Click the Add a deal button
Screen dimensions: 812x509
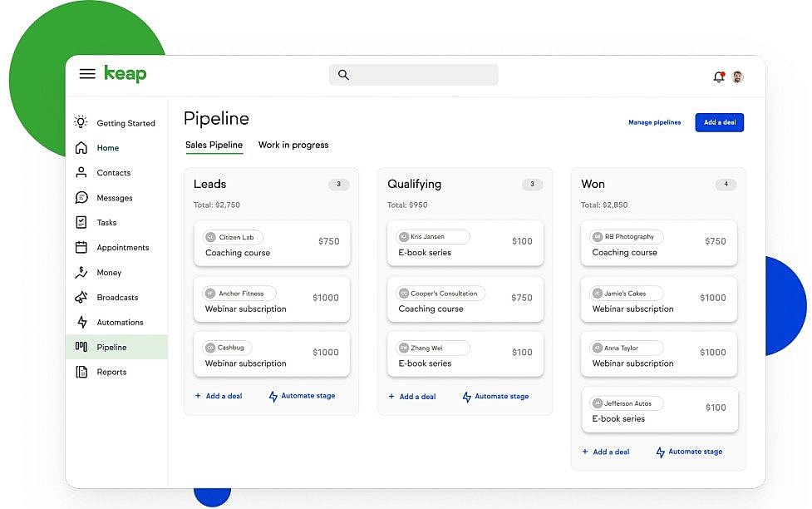(720, 122)
